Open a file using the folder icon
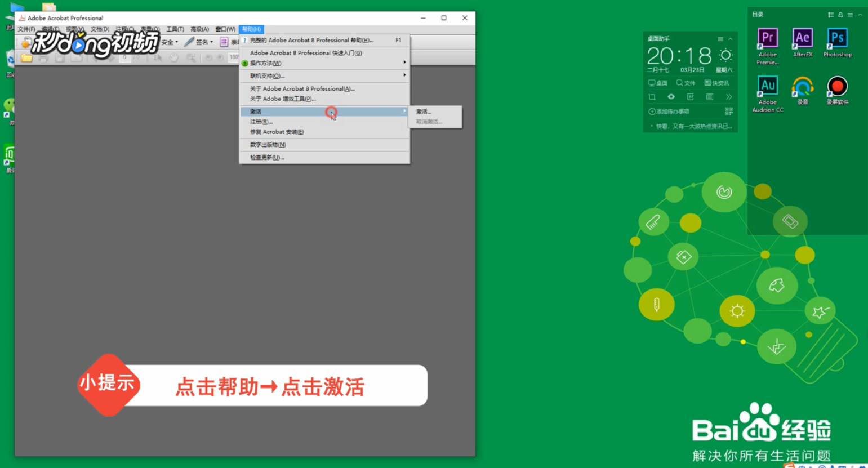Image resolution: width=868 pixels, height=468 pixels. (x=26, y=57)
